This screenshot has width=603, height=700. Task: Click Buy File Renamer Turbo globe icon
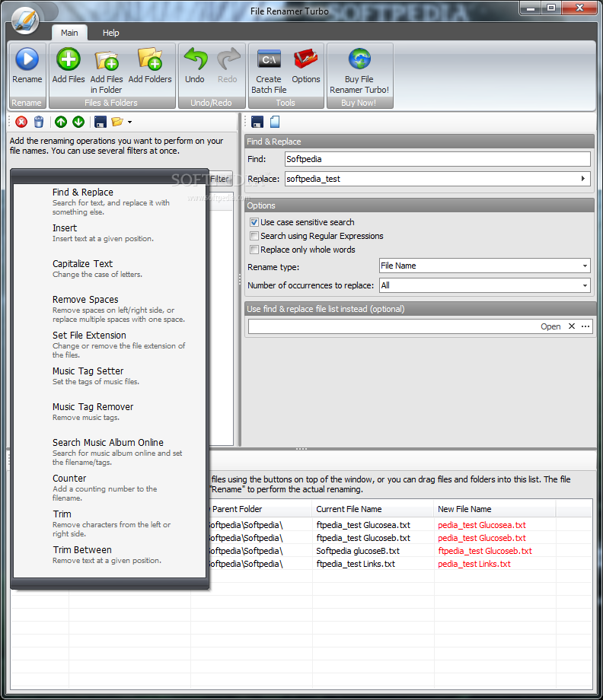pos(359,59)
